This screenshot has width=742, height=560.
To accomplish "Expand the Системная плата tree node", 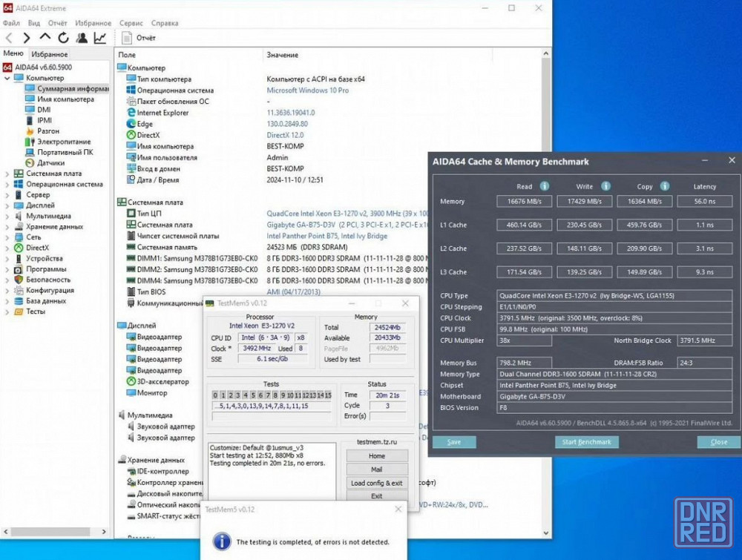I will (7, 174).
